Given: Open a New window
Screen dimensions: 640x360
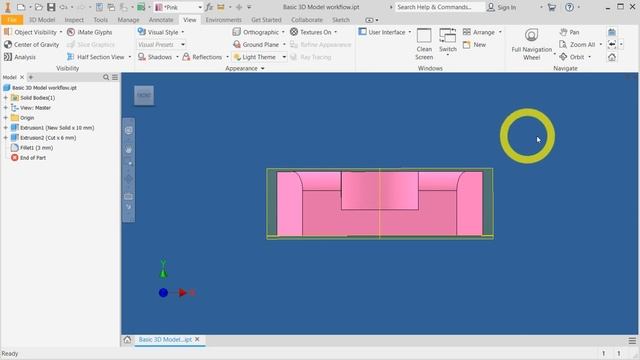Looking at the screenshot, I should (x=475, y=44).
